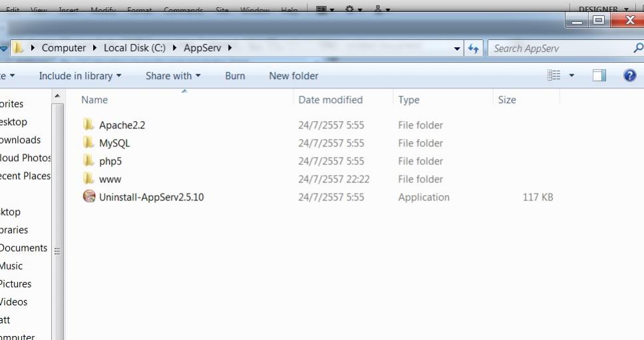Open Recent Places in navigation pane
The image size is (644, 340).
click(x=25, y=176)
